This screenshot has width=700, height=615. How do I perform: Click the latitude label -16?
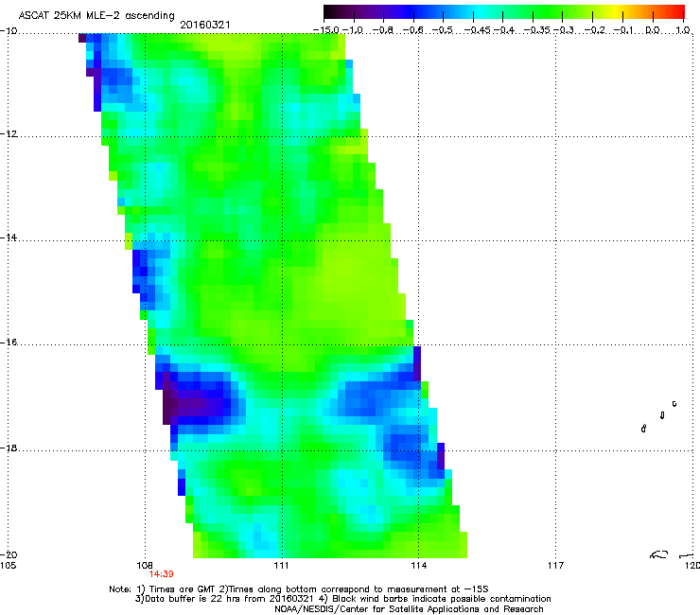[9, 343]
